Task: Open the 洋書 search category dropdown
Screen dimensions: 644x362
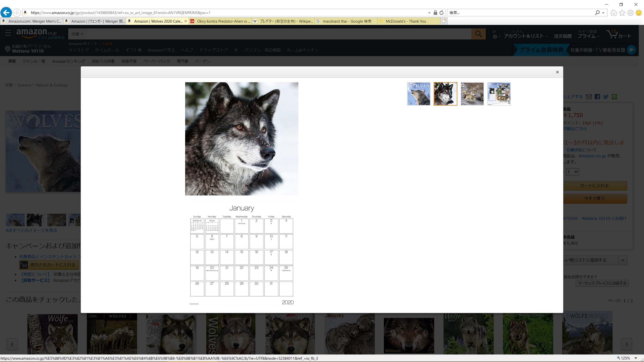Action: coord(77,34)
